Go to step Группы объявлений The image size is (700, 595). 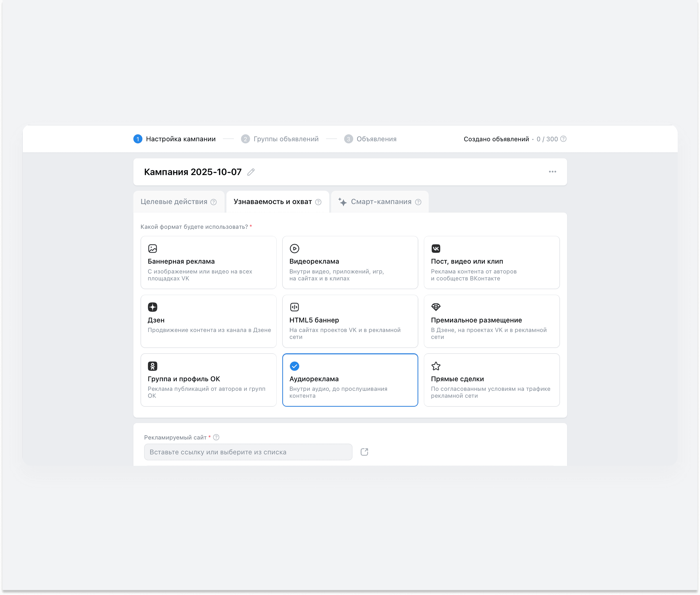(x=285, y=139)
